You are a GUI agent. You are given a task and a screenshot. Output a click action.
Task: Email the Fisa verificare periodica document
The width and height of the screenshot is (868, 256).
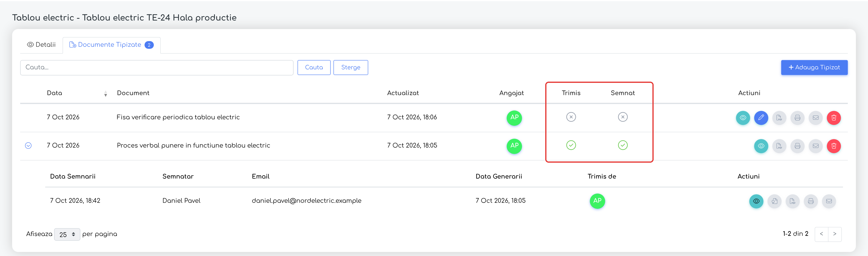click(816, 118)
